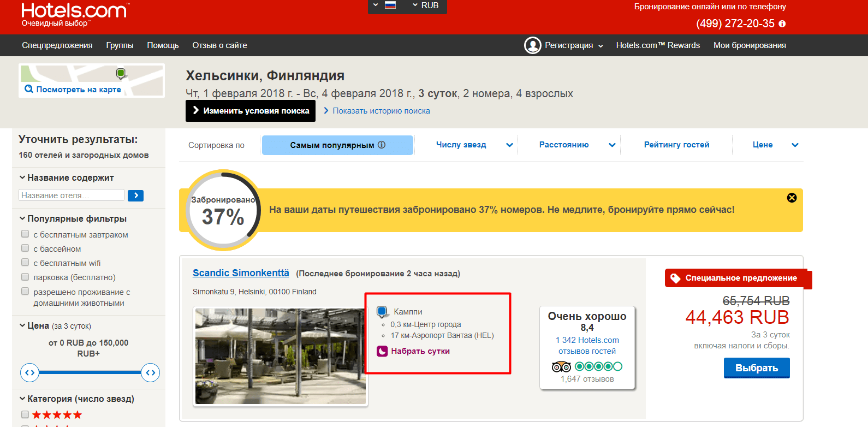Click the green map pin marker
This screenshot has width=868, height=427.
tap(121, 74)
